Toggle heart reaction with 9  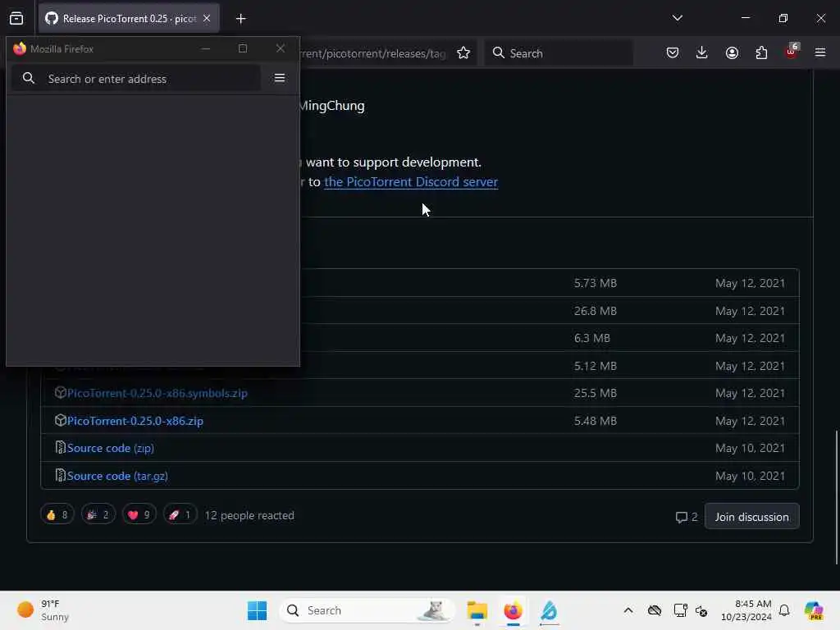pyautogui.click(x=139, y=515)
